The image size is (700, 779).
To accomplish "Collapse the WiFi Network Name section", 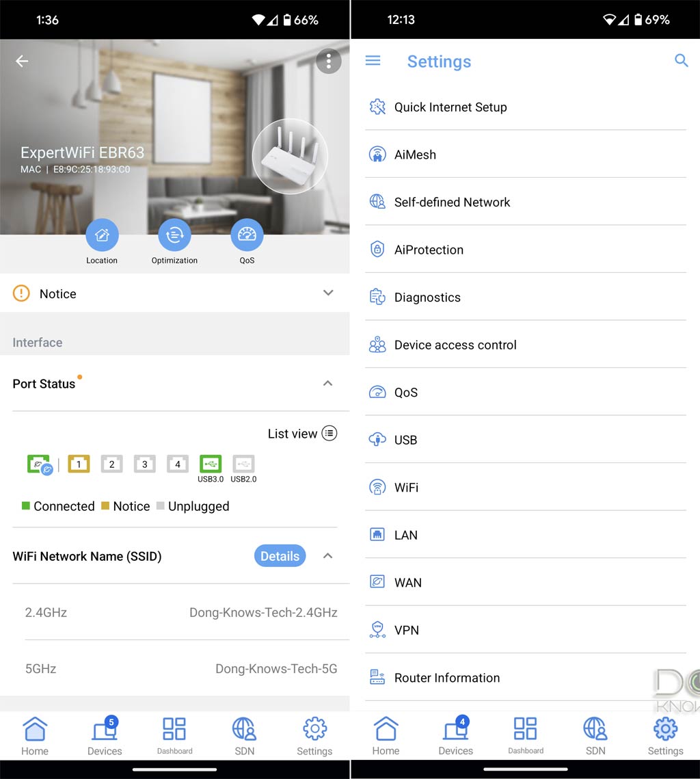I will (328, 555).
